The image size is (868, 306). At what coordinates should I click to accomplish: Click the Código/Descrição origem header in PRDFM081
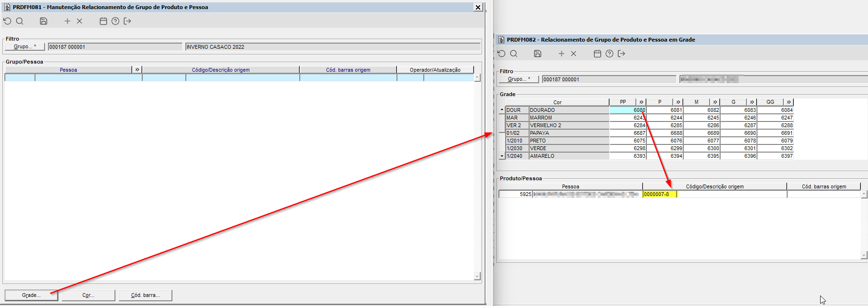click(221, 70)
